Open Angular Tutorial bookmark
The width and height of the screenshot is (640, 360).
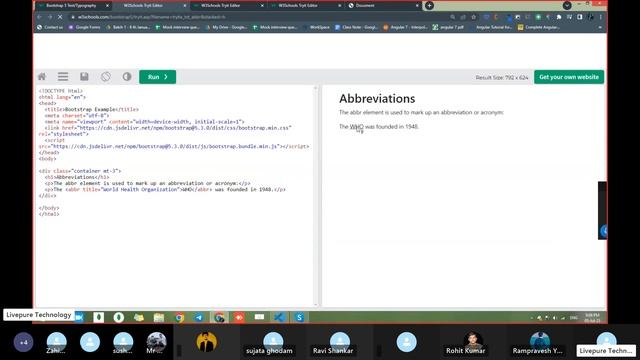(490, 27)
